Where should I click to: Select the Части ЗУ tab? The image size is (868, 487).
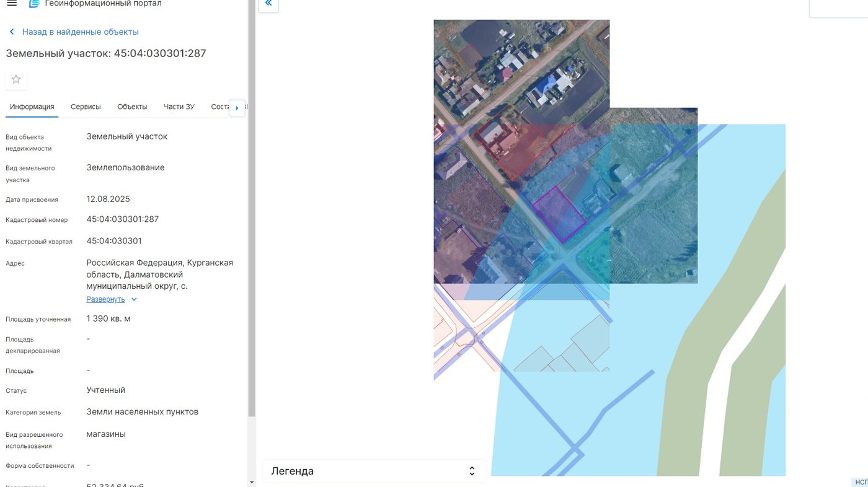point(179,107)
